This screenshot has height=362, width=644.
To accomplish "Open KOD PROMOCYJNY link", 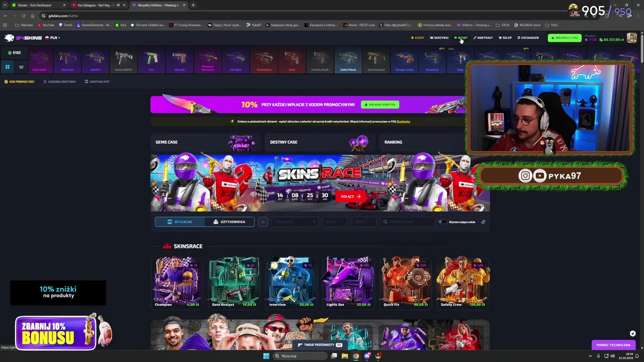I will pyautogui.click(x=20, y=81).
